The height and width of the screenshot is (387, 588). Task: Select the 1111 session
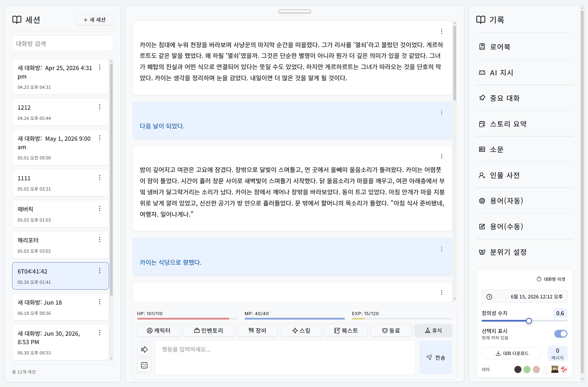pos(60,183)
